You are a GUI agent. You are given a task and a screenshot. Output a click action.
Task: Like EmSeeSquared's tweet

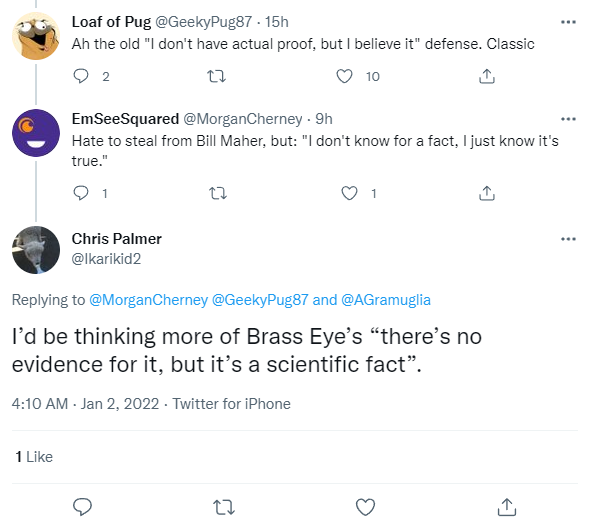click(349, 193)
